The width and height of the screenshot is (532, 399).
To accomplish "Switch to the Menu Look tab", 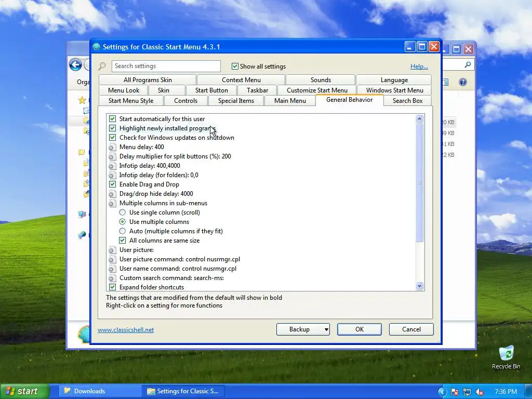I will pos(124,90).
